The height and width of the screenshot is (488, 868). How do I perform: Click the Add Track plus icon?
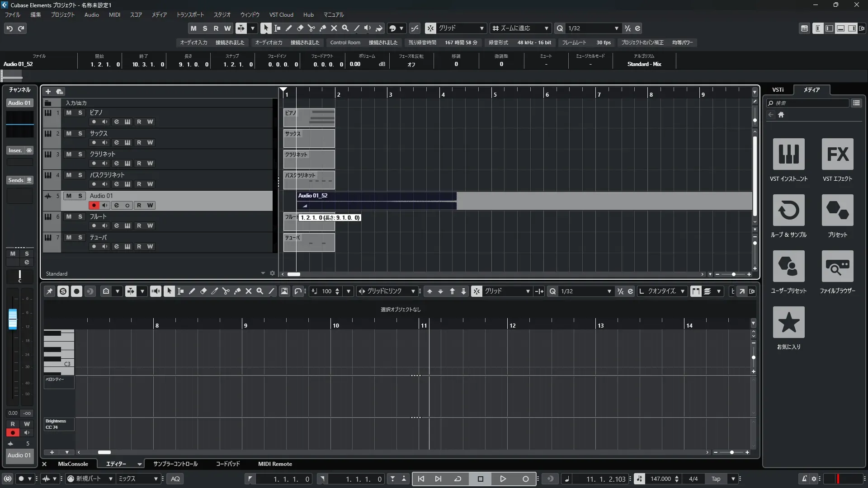click(x=48, y=91)
